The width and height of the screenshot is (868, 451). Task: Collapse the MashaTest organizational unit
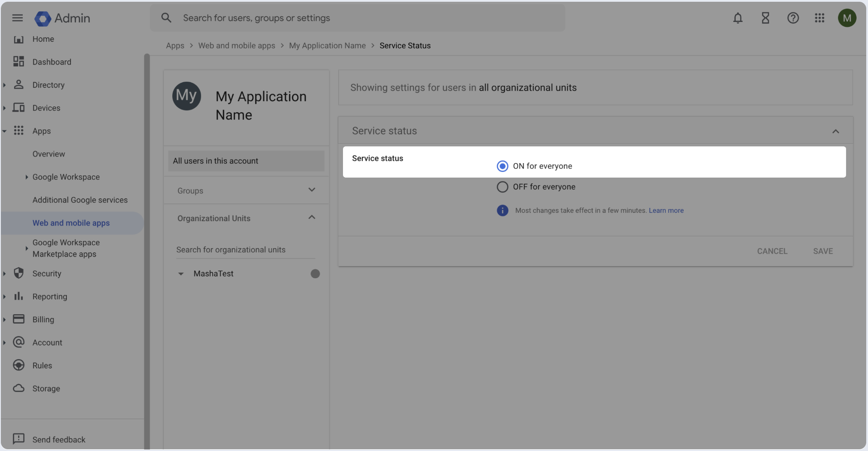[181, 274]
